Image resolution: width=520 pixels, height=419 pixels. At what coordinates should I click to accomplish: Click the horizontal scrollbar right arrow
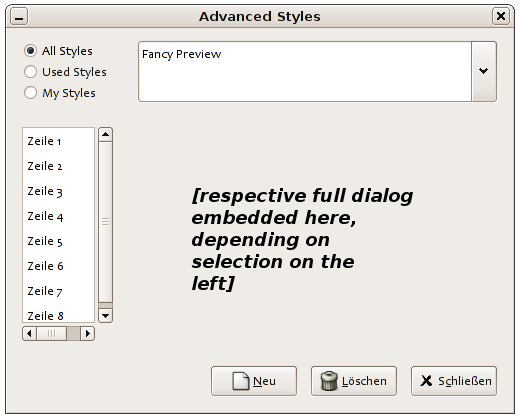pyautogui.click(x=88, y=333)
